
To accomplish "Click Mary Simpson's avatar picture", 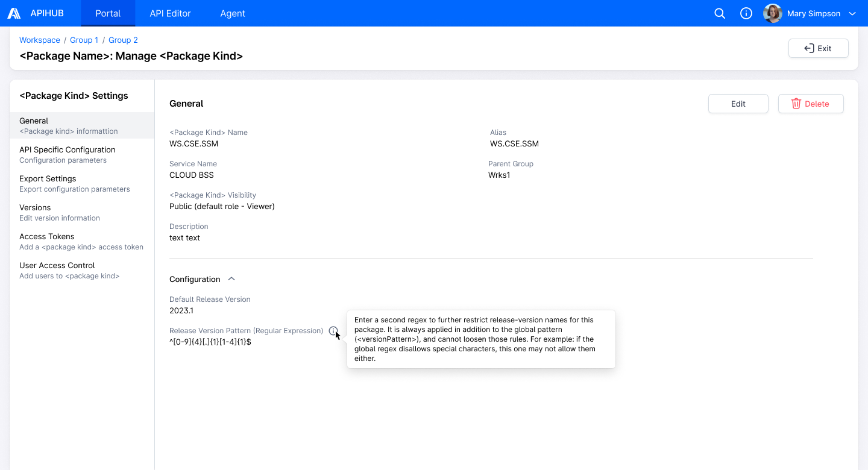I will pos(773,13).
